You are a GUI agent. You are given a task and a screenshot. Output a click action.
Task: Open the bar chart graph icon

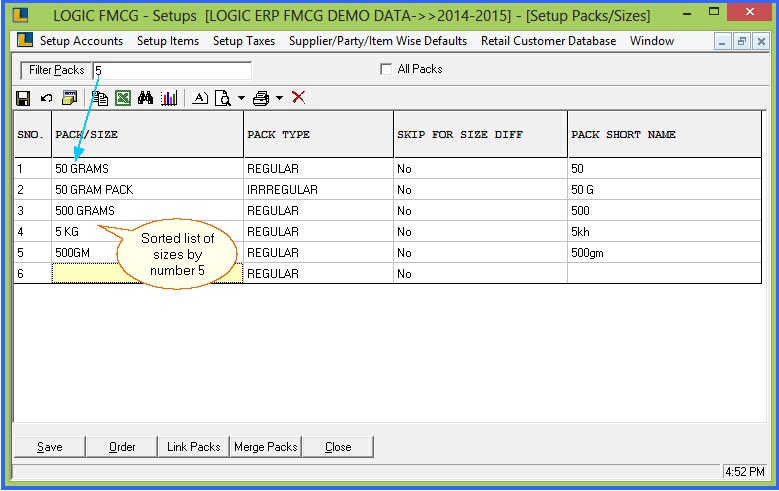pos(169,98)
